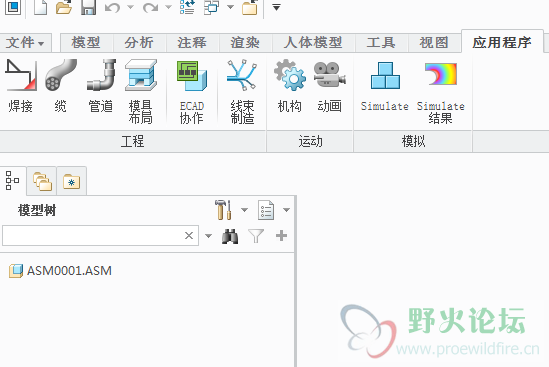
Task: Select ASM0001.ASM in the model tree
Action: tap(60, 271)
